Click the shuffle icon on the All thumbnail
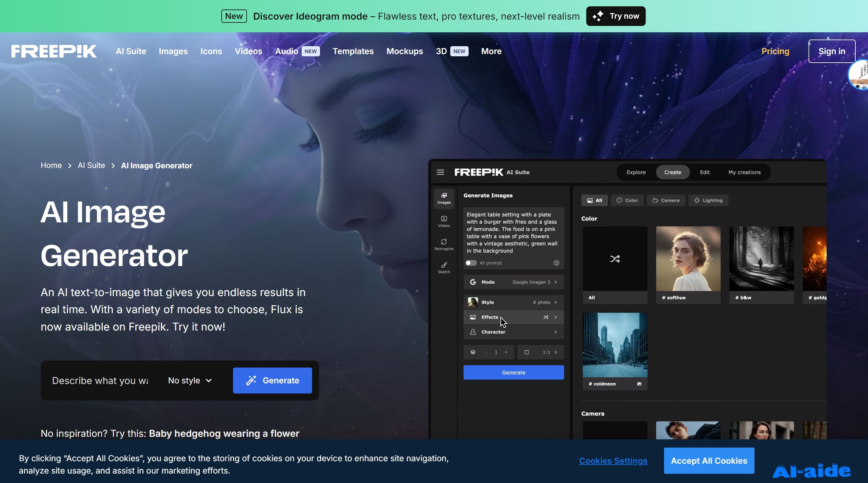This screenshot has width=868, height=483. (x=615, y=258)
